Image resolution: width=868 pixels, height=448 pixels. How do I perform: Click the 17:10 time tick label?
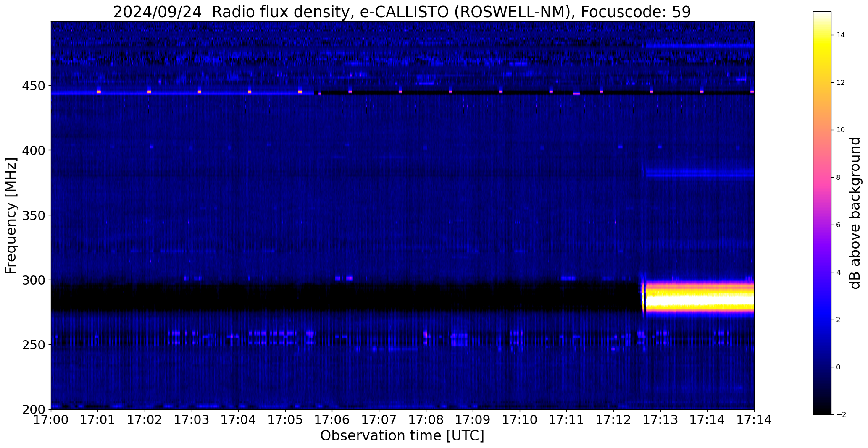tap(520, 420)
